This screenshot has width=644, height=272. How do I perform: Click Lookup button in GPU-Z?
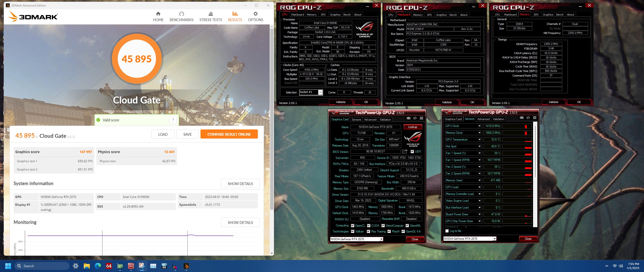(x=413, y=127)
